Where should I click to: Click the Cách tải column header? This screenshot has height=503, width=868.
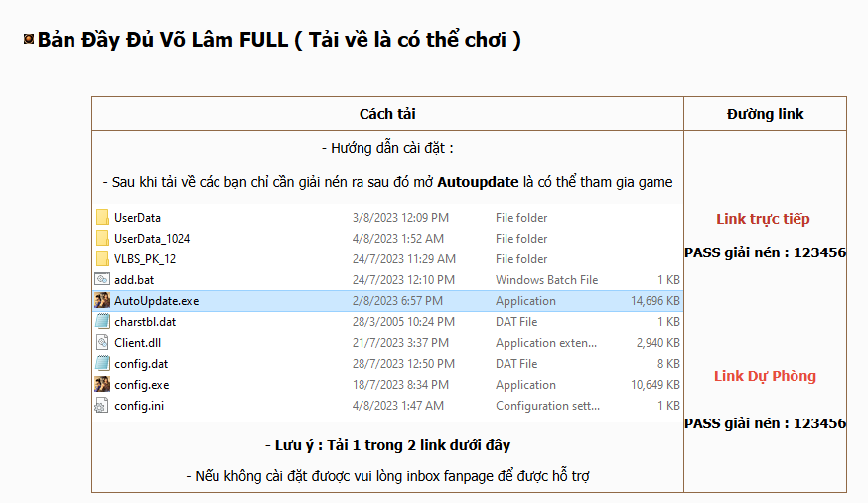point(387,114)
